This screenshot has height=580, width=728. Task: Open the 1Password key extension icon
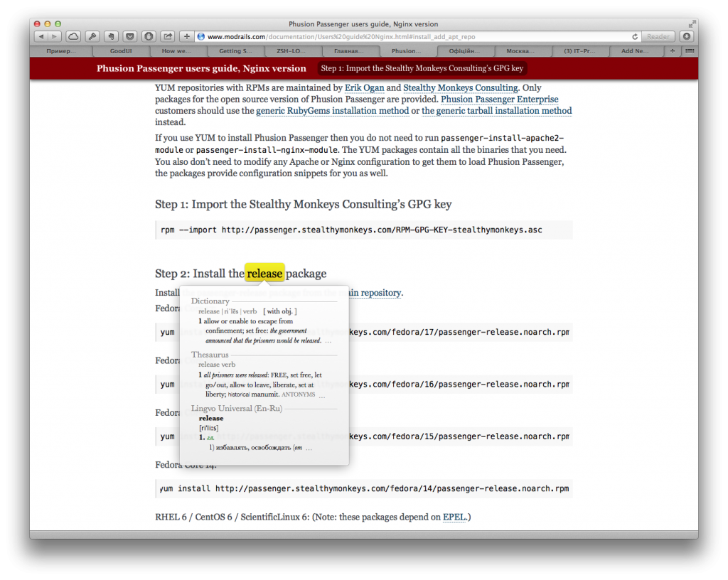pos(92,36)
